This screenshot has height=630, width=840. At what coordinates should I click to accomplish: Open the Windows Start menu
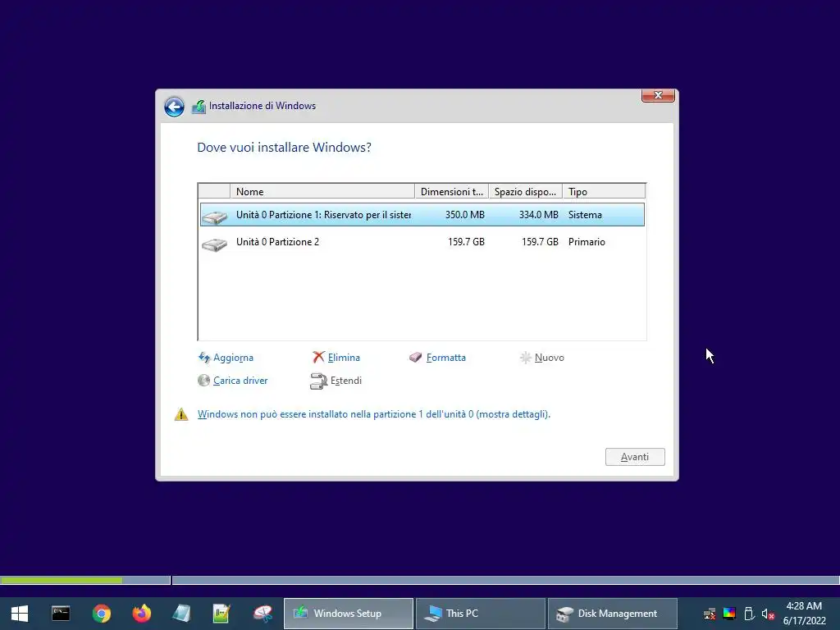point(20,614)
